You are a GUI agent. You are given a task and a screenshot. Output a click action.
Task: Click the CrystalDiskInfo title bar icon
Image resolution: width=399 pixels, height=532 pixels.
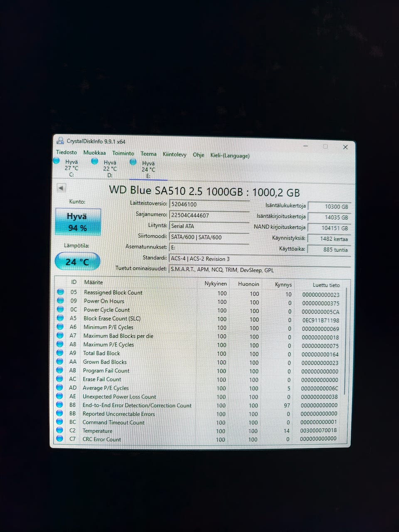[x=60, y=140]
